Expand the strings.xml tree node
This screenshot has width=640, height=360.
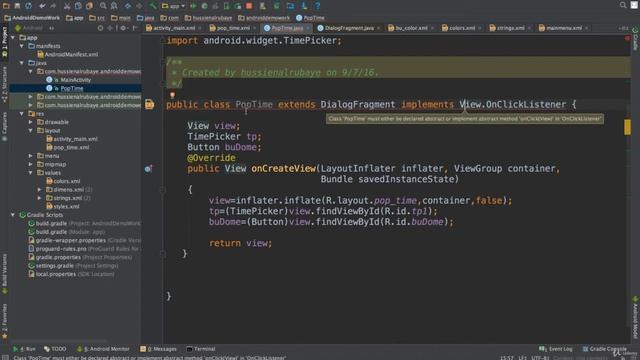pyautogui.click(x=40, y=198)
